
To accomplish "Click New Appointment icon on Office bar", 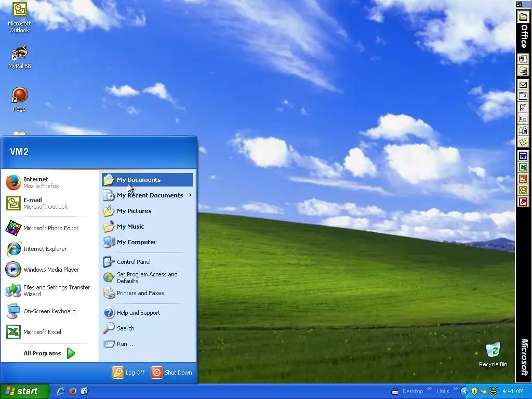I will (x=523, y=96).
